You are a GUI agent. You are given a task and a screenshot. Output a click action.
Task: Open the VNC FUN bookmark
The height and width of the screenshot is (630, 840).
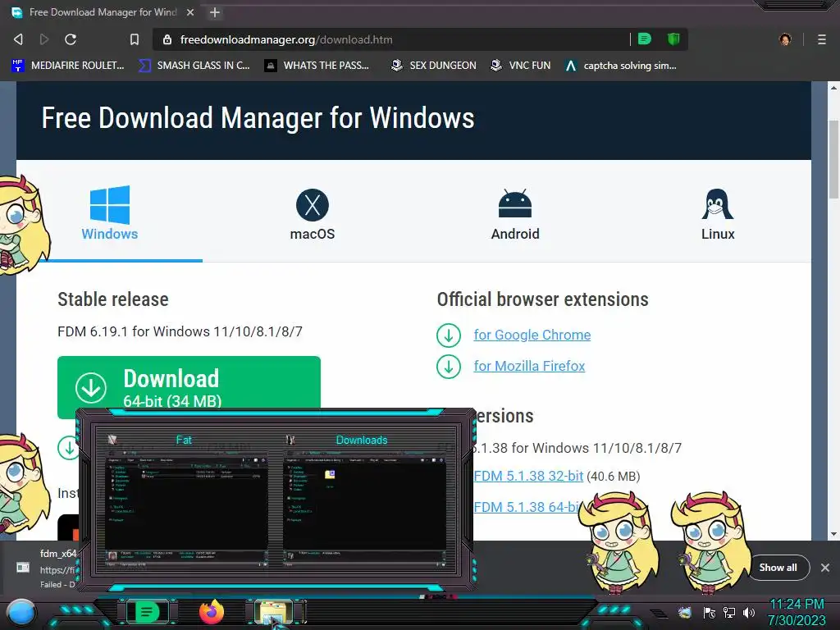[x=520, y=66]
